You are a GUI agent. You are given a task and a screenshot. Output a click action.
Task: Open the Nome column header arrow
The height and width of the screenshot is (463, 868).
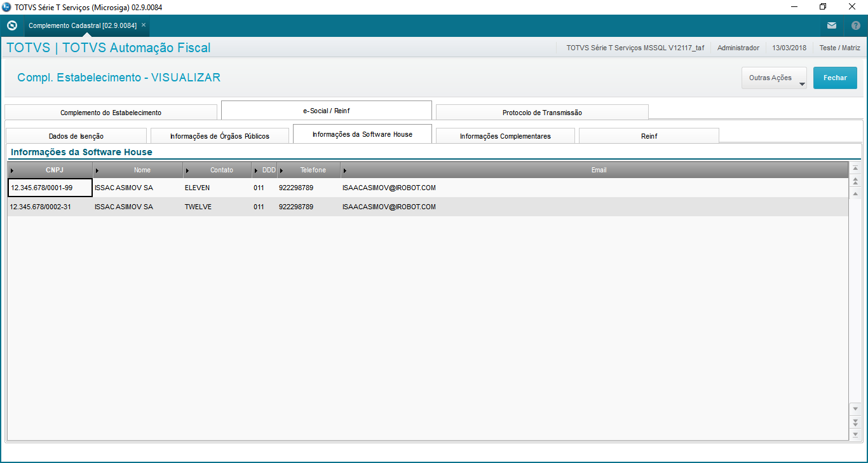[x=97, y=170]
